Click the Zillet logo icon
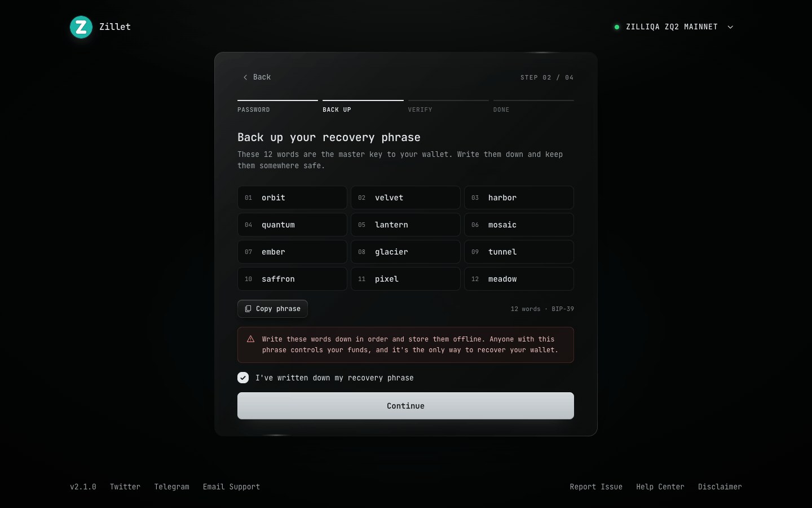The image size is (812, 508). 81,27
